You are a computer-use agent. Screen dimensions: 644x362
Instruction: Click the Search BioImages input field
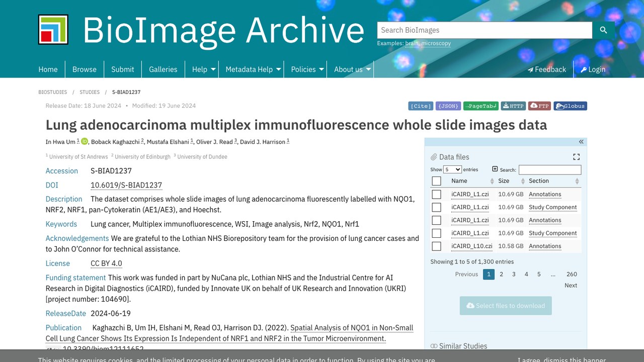485,30
